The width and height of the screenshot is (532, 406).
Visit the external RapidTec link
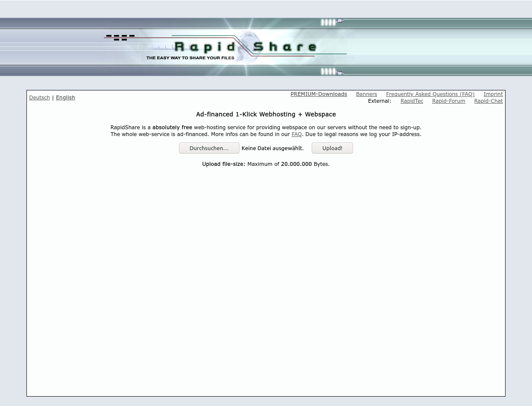(x=412, y=101)
